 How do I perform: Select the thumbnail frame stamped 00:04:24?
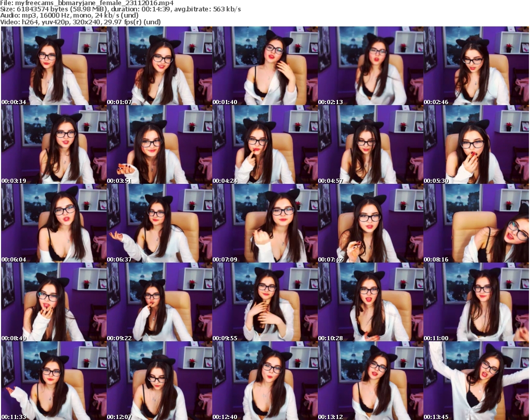pos(265,144)
